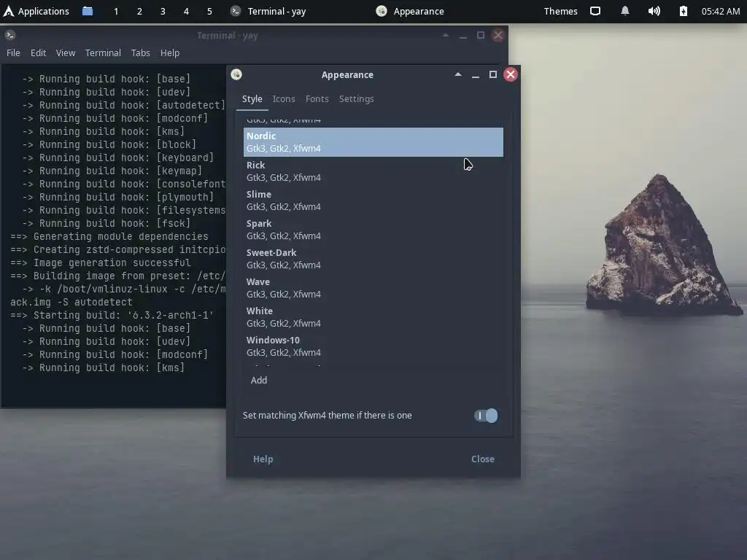Viewport: 747px width, 560px height.
Task: Click terminal icon in taskbar button
Action: click(x=236, y=11)
